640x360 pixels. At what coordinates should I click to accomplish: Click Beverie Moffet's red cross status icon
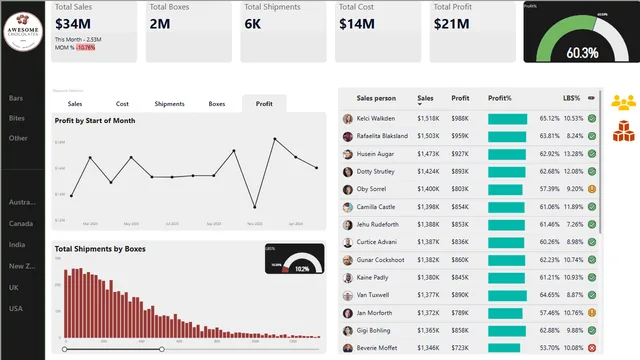click(592, 348)
